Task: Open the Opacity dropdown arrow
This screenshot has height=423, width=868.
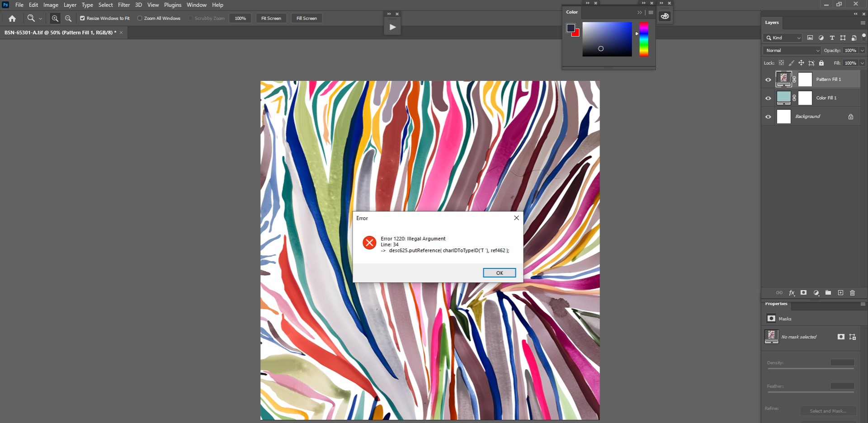Action: pos(861,50)
